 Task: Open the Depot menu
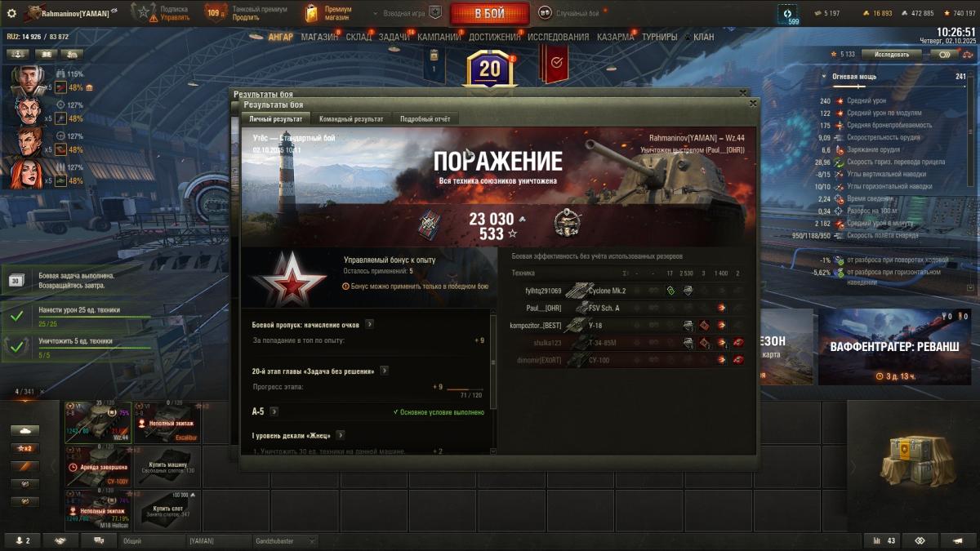tap(358, 37)
